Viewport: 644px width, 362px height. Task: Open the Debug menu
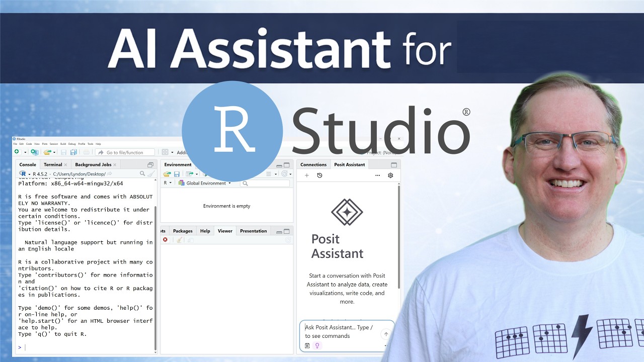coord(72,144)
